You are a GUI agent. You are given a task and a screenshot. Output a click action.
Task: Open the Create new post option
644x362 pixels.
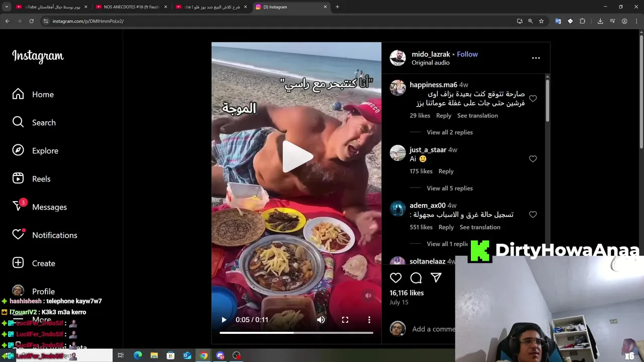tap(34, 263)
